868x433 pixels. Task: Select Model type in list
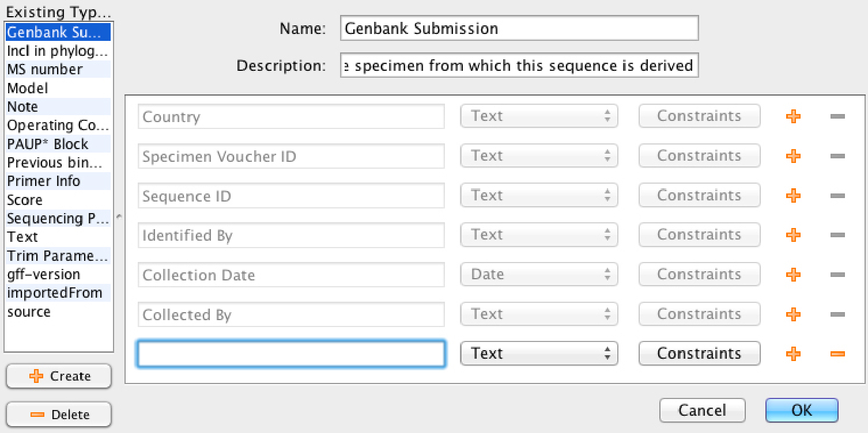tap(58, 88)
